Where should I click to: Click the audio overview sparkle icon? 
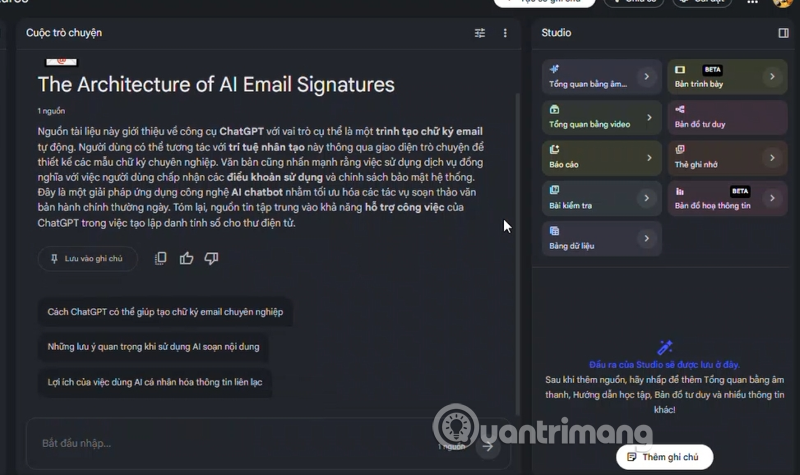[554, 69]
